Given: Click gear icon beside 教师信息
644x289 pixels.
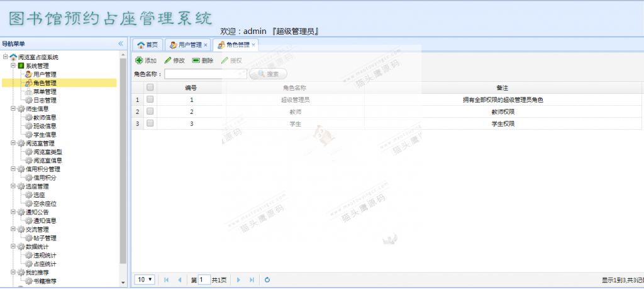Looking at the screenshot, I should click(x=29, y=118).
